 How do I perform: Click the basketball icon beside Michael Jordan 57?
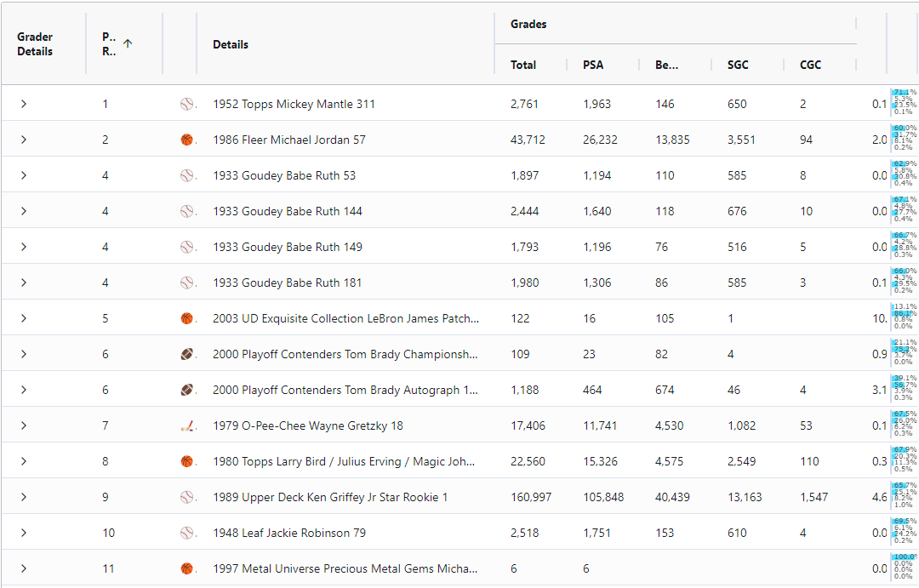(x=186, y=140)
